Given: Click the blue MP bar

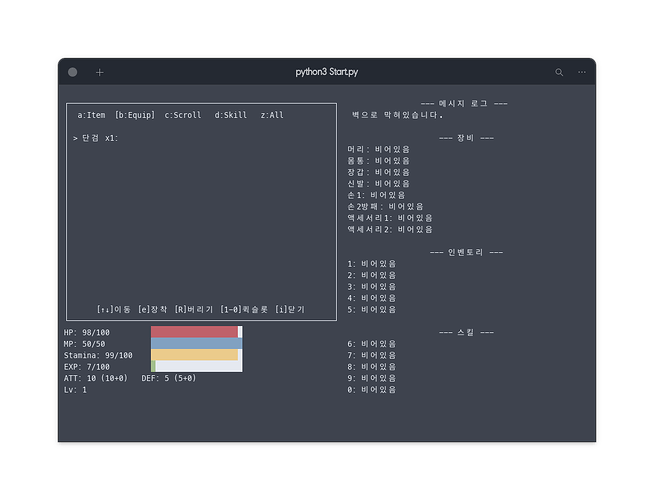Looking at the screenshot, I should (196, 343).
